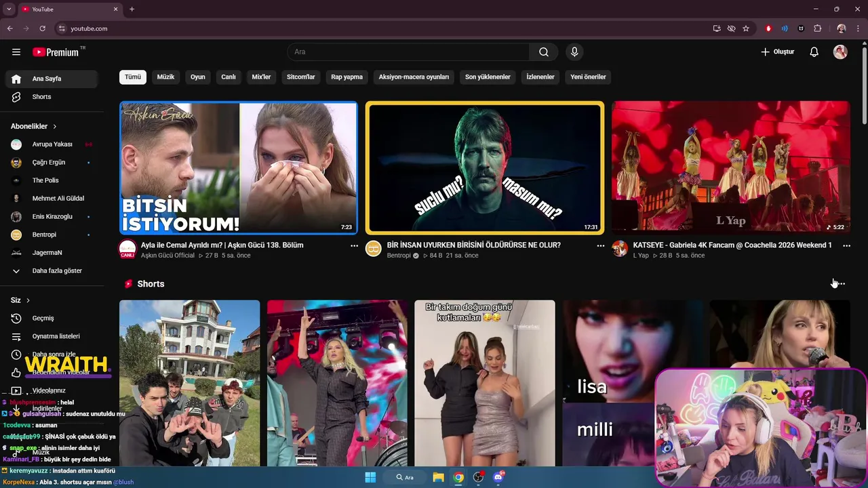Open options for KATSEYE Gabriela video
Image resolution: width=868 pixels, height=488 pixels.
tap(846, 246)
